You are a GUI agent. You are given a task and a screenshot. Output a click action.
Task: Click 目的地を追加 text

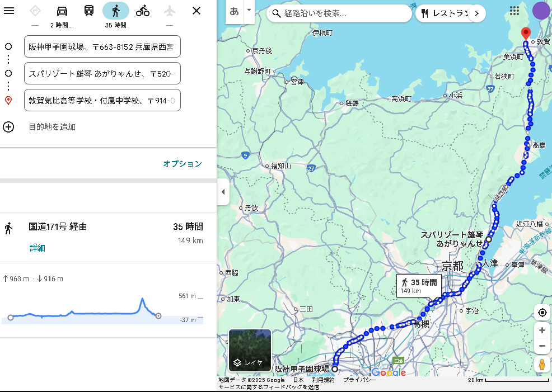pos(52,127)
